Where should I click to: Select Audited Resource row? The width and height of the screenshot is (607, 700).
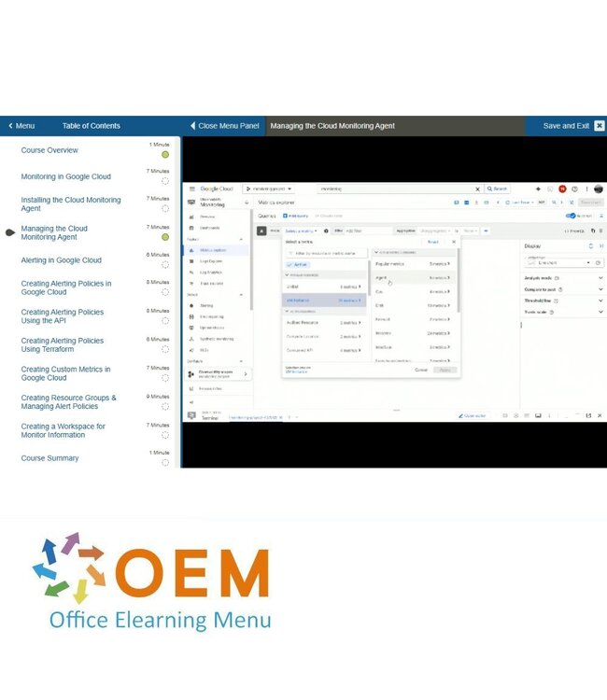(x=324, y=322)
